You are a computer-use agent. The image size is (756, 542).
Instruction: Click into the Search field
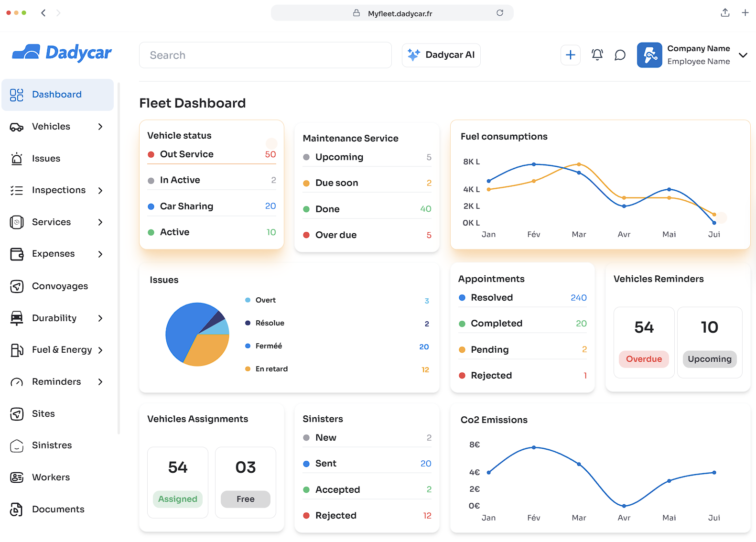[x=265, y=55]
